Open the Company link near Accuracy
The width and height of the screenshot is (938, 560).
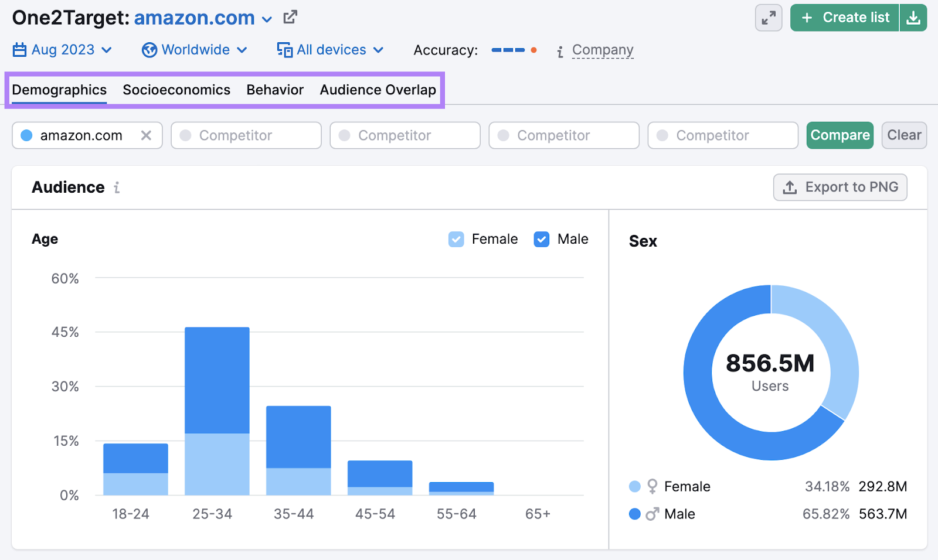[603, 50]
